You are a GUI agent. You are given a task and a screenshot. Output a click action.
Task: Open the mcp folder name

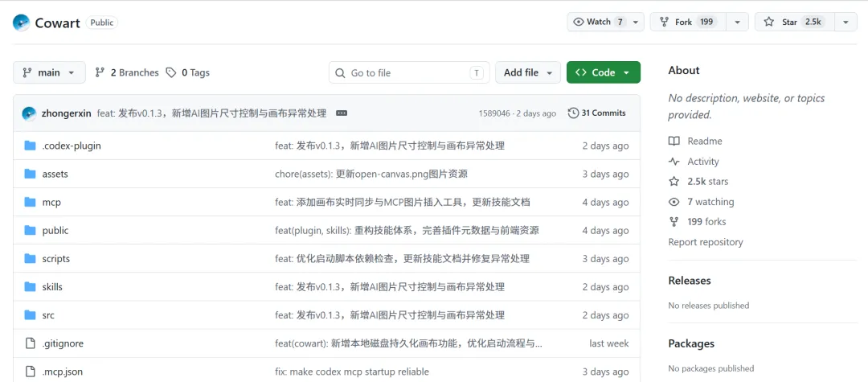(51, 202)
